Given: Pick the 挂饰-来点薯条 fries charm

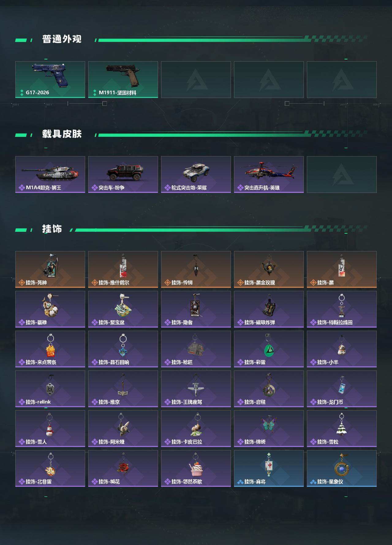Looking at the screenshot, I should pyautogui.click(x=50, y=349).
